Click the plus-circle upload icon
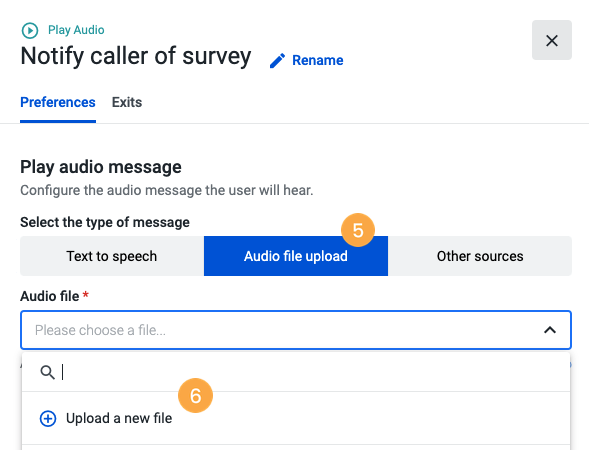This screenshot has width=589, height=450. [48, 418]
